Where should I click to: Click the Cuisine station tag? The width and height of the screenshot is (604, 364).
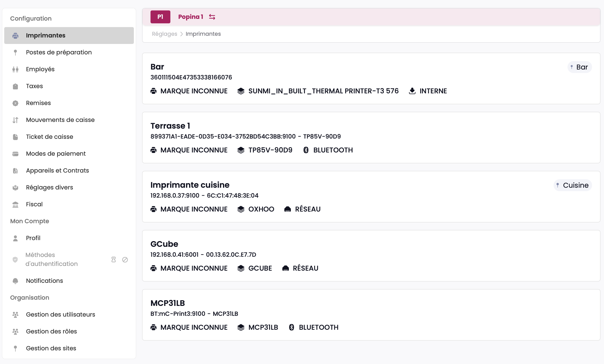tap(573, 185)
